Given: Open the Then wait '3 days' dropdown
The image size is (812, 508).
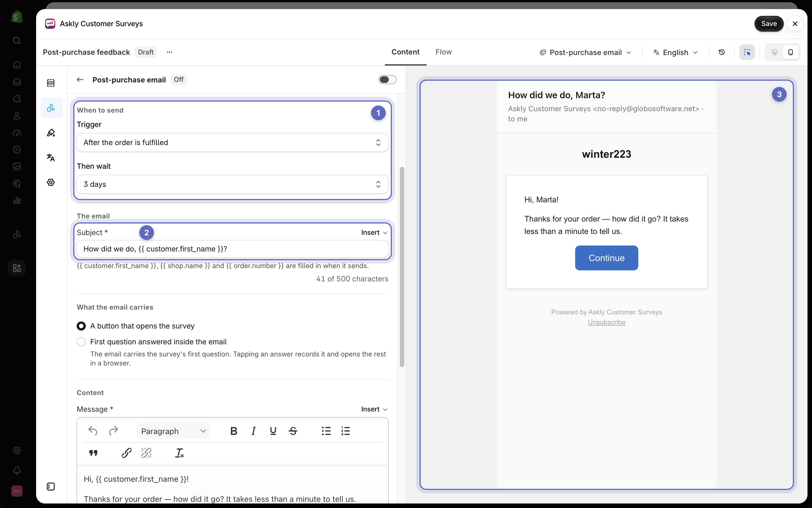Looking at the screenshot, I should coord(233,184).
